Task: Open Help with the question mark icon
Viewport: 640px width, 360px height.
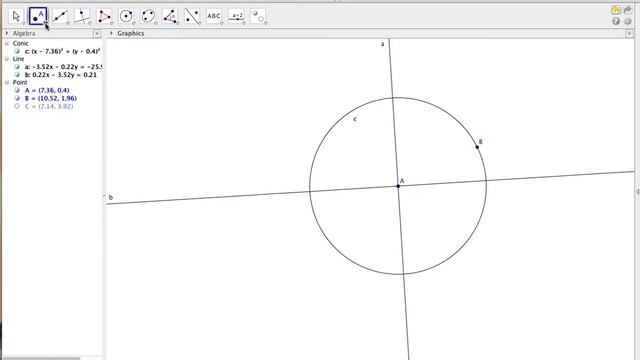Action: [x=616, y=21]
